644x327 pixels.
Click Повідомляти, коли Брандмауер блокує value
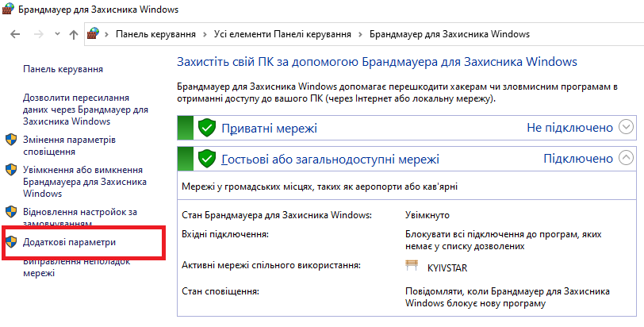(508, 298)
